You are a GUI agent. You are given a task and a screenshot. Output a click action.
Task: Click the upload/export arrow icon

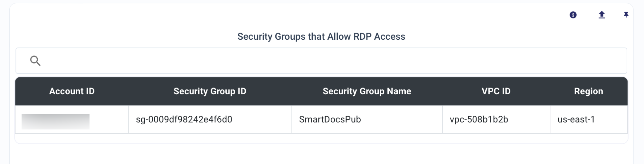tap(602, 15)
